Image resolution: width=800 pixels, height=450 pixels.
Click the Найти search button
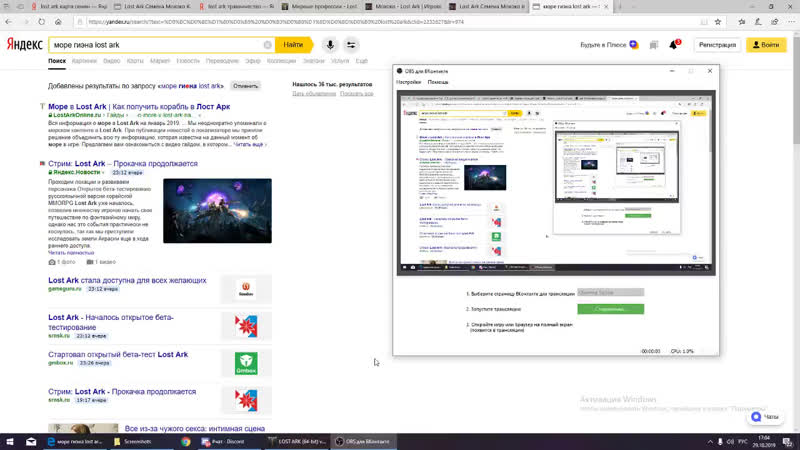(293, 45)
